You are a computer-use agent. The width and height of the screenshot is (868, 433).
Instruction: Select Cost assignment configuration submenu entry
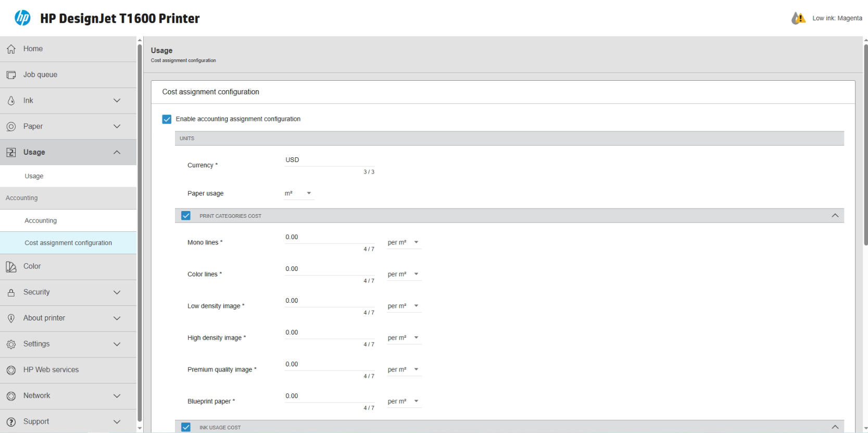(x=68, y=243)
